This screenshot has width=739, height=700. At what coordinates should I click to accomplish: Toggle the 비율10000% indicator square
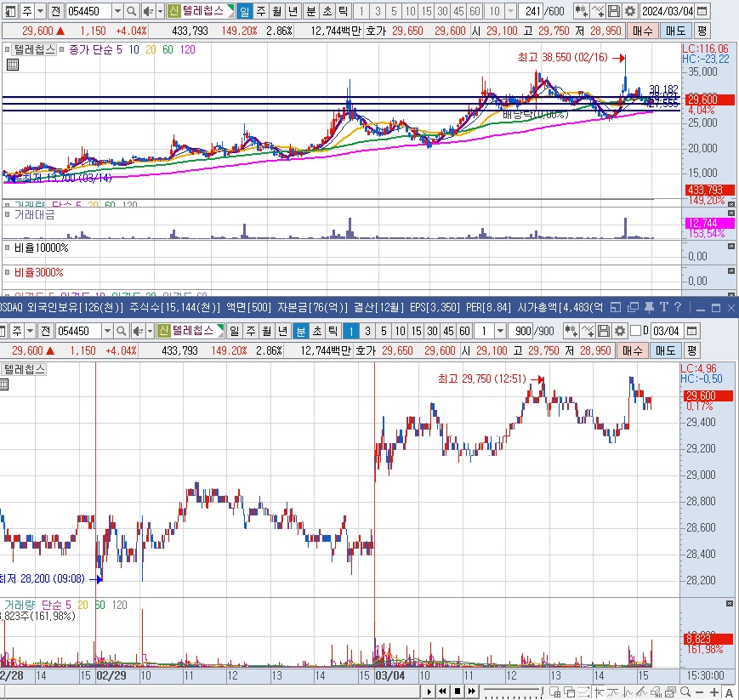coord(7,248)
